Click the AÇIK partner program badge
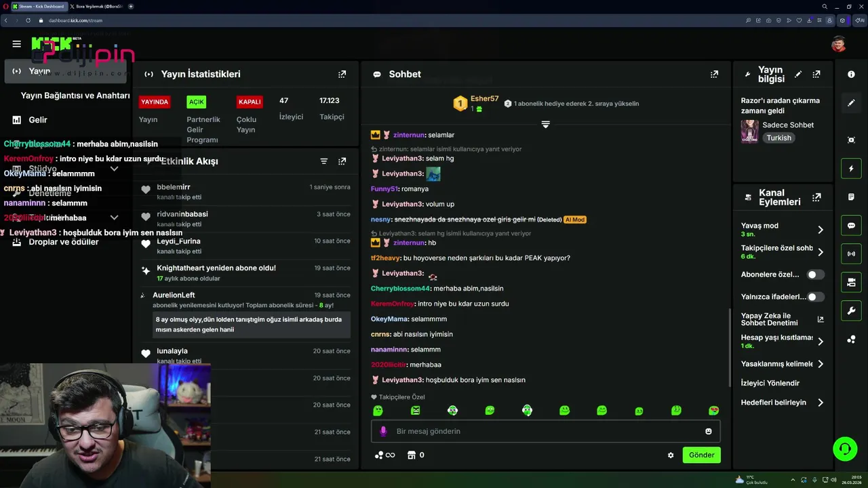The image size is (868, 488). click(x=197, y=102)
